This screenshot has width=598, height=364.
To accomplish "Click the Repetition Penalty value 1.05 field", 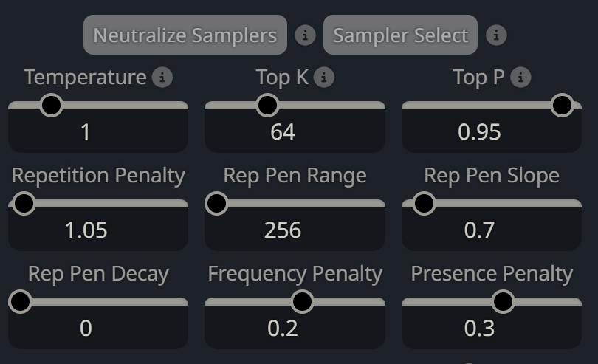I will coord(98,230).
